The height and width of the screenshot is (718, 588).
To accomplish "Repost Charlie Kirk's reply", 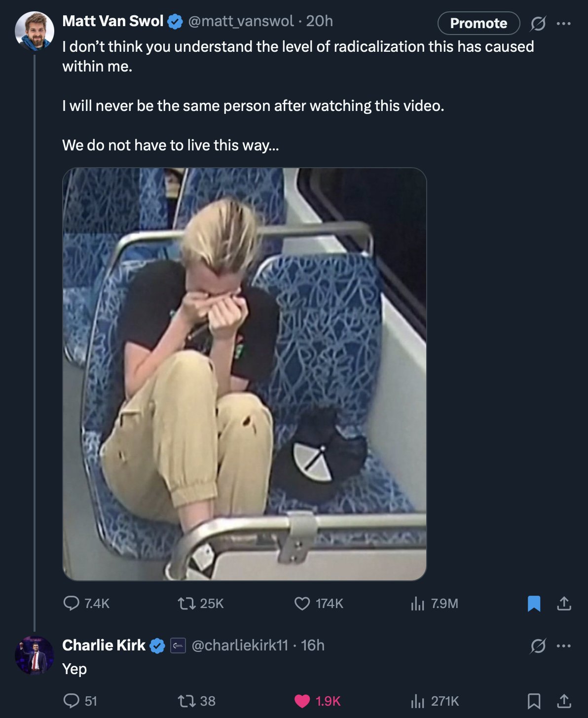I will click(185, 701).
